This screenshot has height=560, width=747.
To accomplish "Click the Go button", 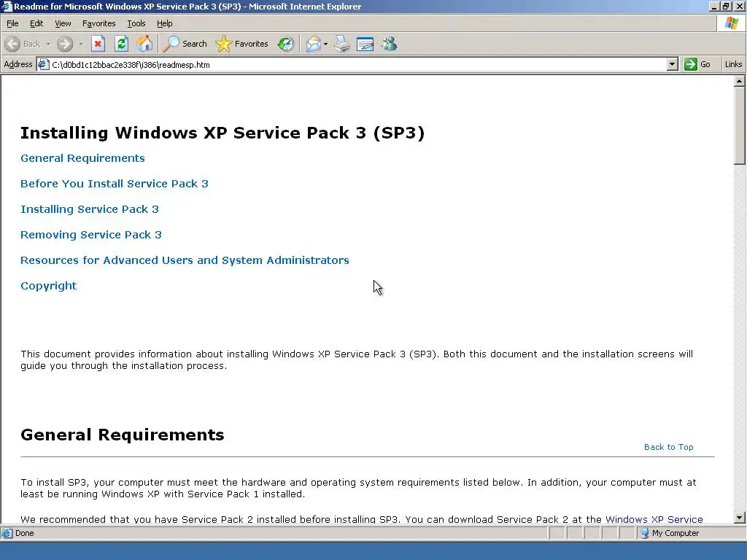I will [698, 64].
